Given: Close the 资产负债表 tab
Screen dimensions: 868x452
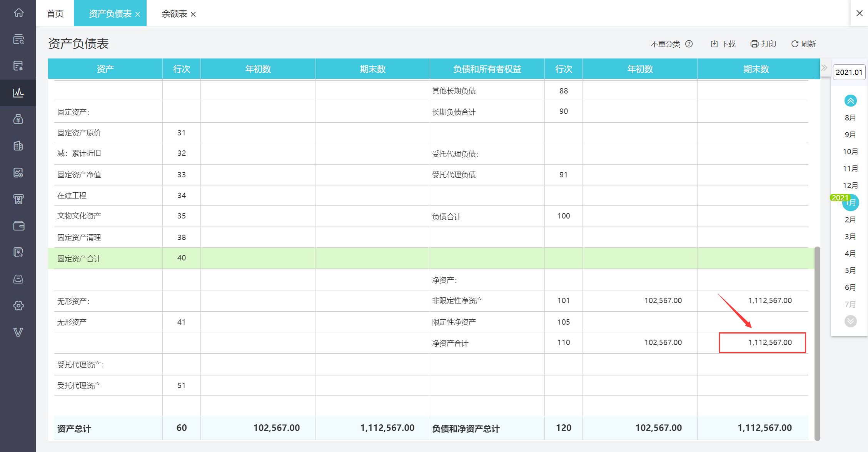Looking at the screenshot, I should coord(138,14).
